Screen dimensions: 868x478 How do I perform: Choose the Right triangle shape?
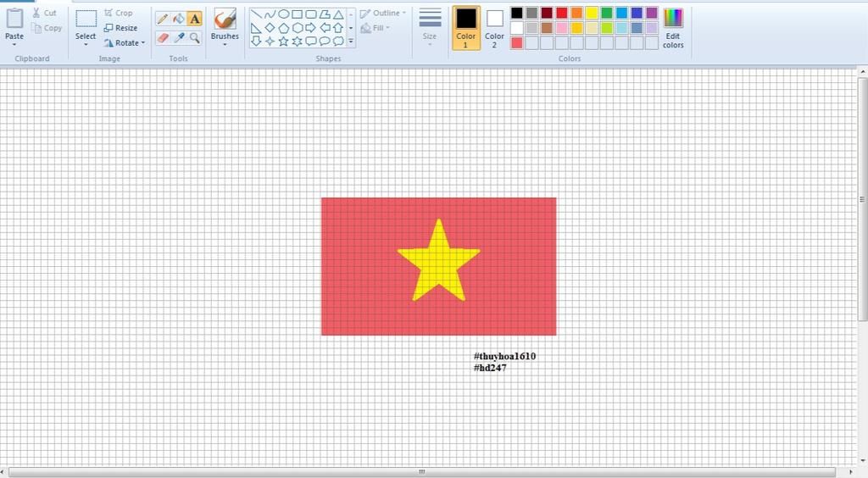[256, 28]
